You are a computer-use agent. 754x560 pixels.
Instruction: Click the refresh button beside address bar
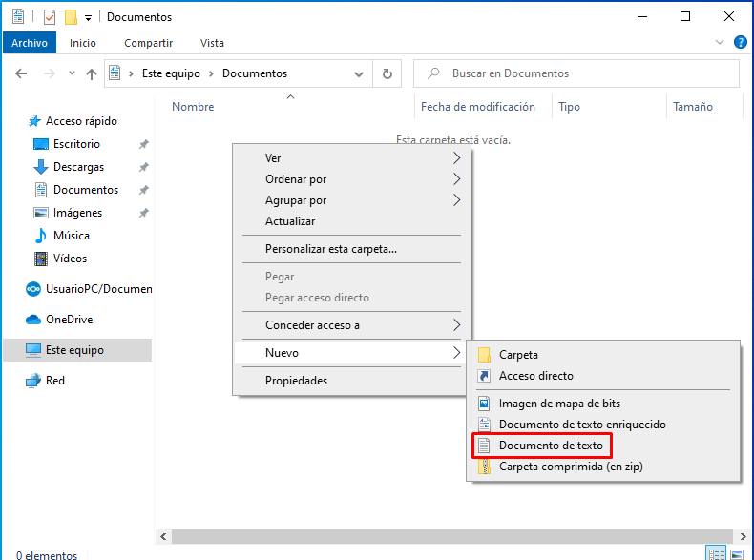pyautogui.click(x=387, y=73)
